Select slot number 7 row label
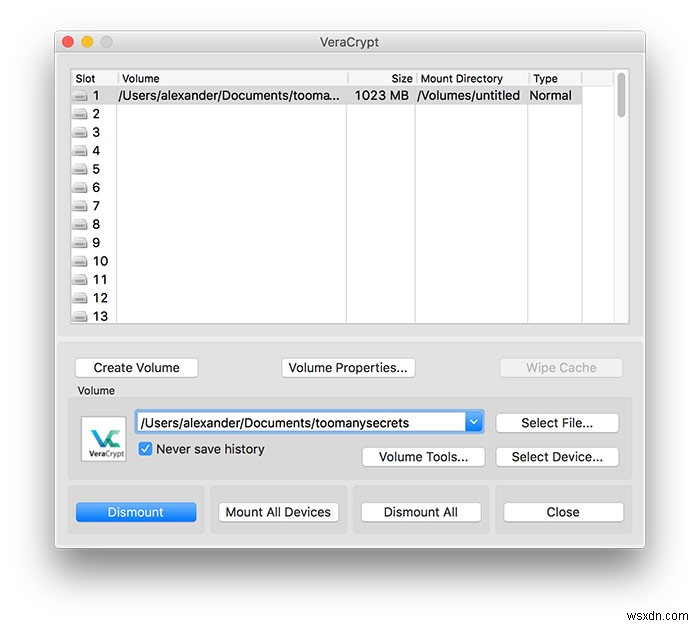Image resolution: width=700 pixels, height=626 pixels. [x=96, y=206]
